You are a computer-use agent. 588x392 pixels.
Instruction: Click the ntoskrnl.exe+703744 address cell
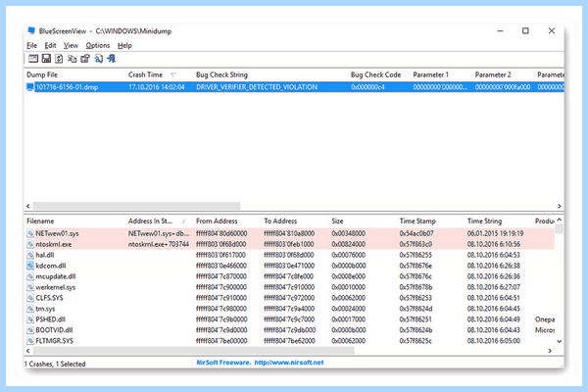(159, 244)
